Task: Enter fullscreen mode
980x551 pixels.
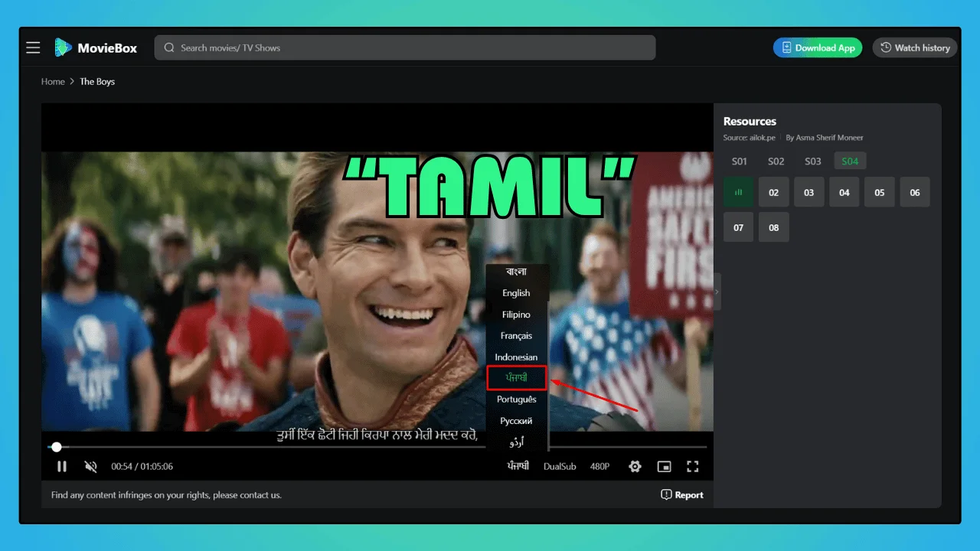Action: (693, 466)
